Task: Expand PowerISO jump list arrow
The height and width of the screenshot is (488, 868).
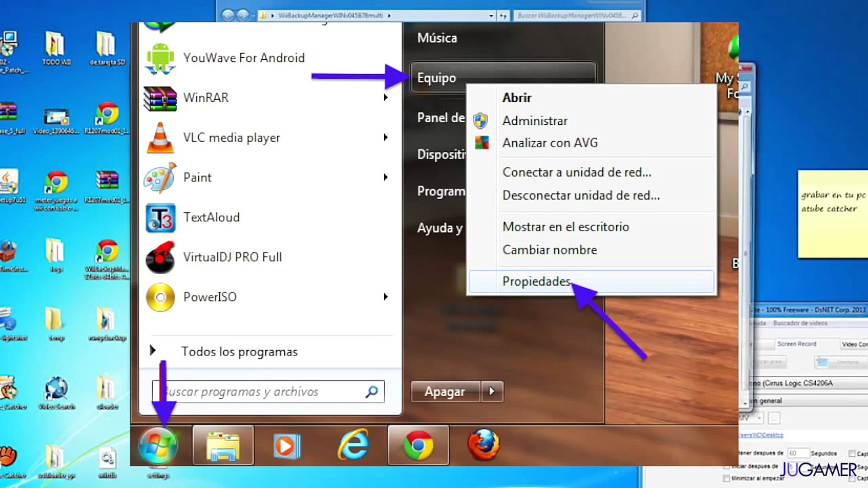Action: point(386,297)
